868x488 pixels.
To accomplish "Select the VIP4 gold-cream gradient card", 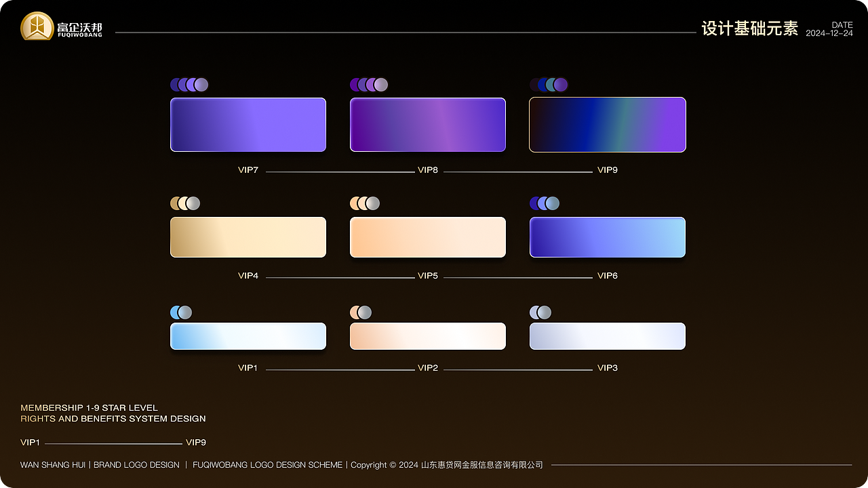I will click(x=248, y=237).
